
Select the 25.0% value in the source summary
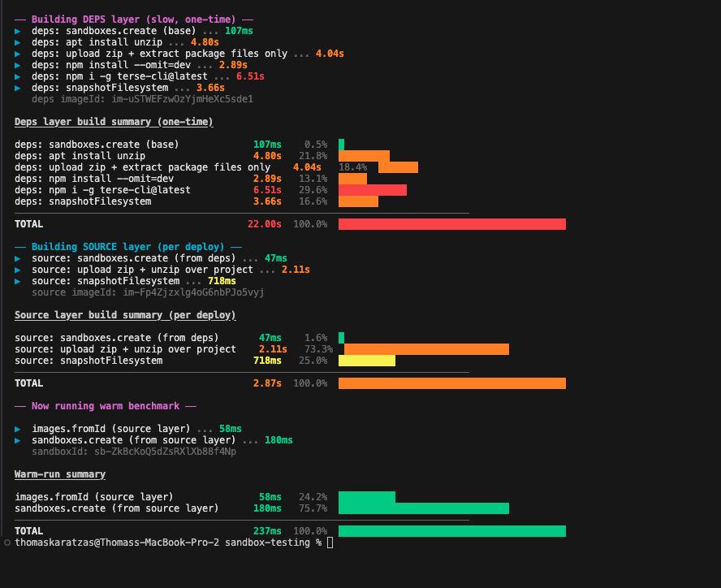pos(313,361)
